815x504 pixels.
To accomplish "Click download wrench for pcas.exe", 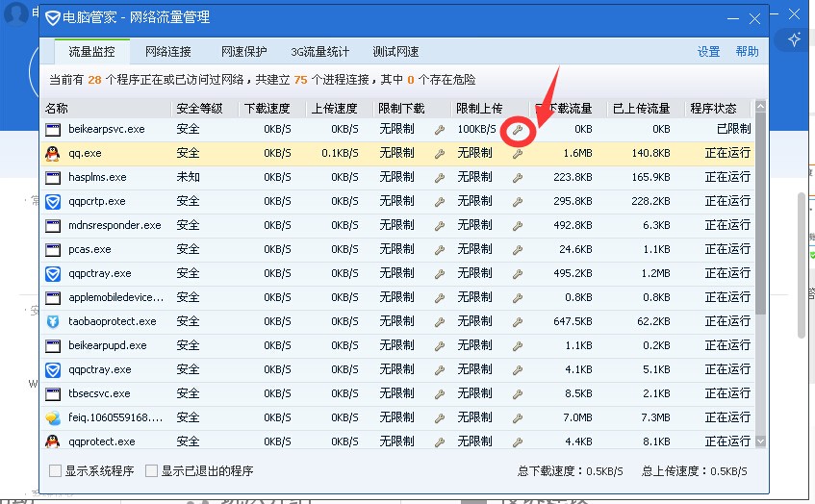I will pos(439,250).
